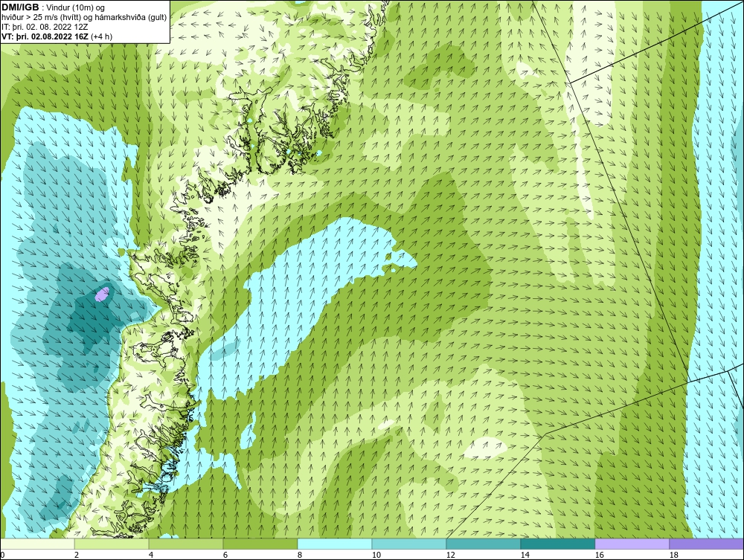Click the "DMI/IGB" title text
The height and width of the screenshot is (560, 744).
coord(20,7)
